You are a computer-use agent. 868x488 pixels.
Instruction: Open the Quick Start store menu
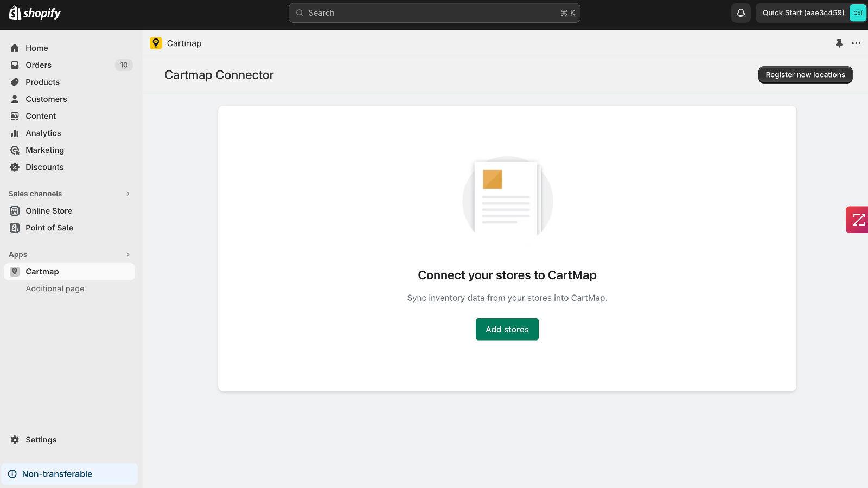click(802, 12)
